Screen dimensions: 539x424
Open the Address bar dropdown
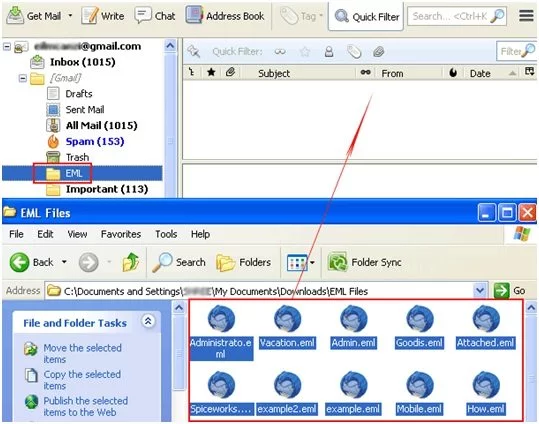[480, 291]
